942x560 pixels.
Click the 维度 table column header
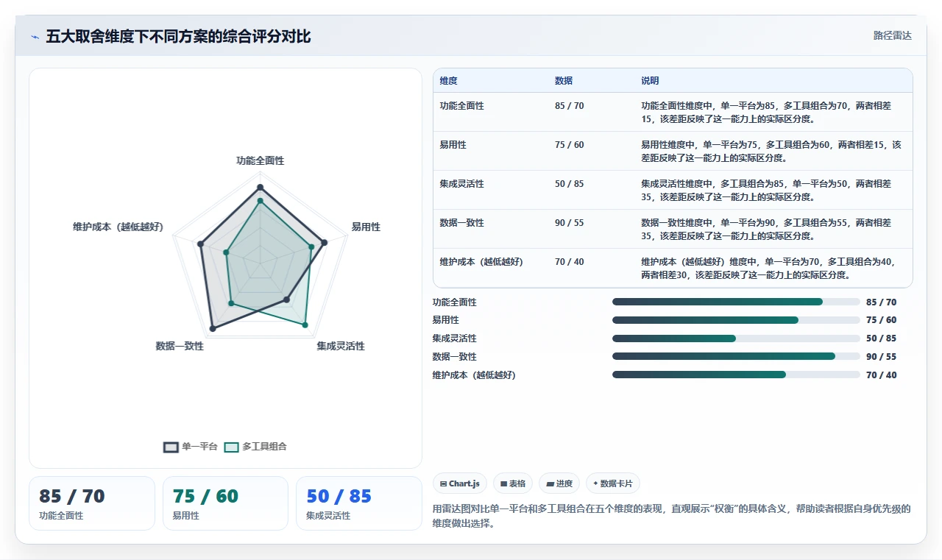pyautogui.click(x=448, y=81)
